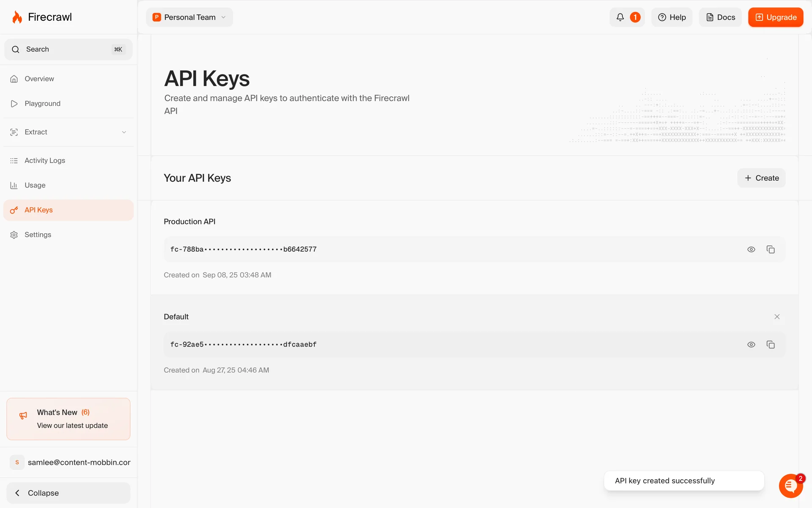Click the Firecrawl flame logo
Image resolution: width=812 pixels, height=508 pixels.
pyautogui.click(x=17, y=17)
